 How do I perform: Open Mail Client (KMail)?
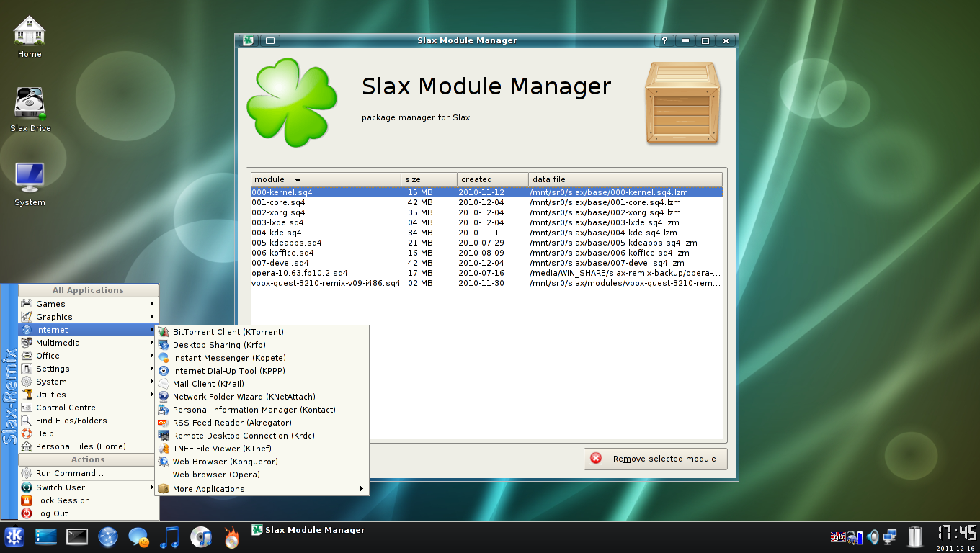tap(262, 384)
